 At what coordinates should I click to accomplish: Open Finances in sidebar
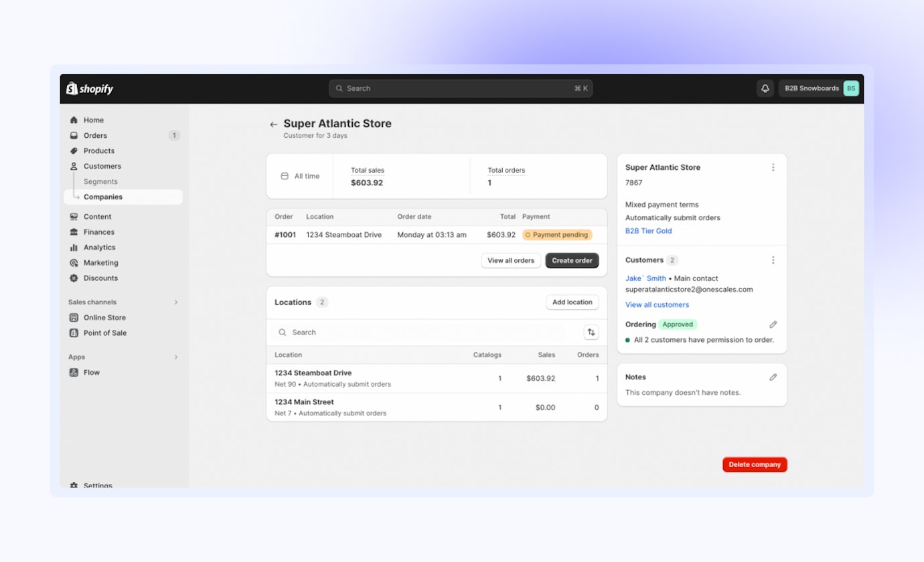pyautogui.click(x=99, y=232)
